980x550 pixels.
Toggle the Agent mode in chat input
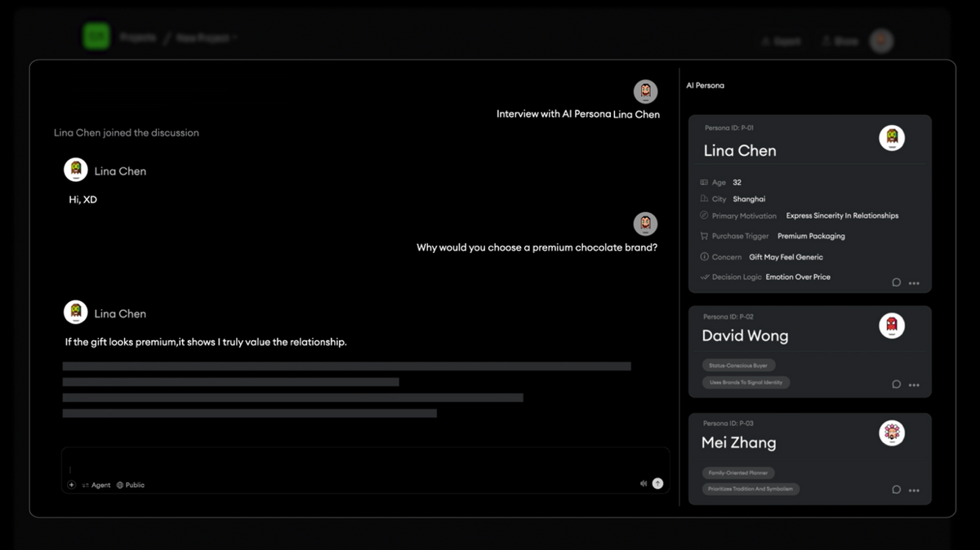tap(96, 485)
